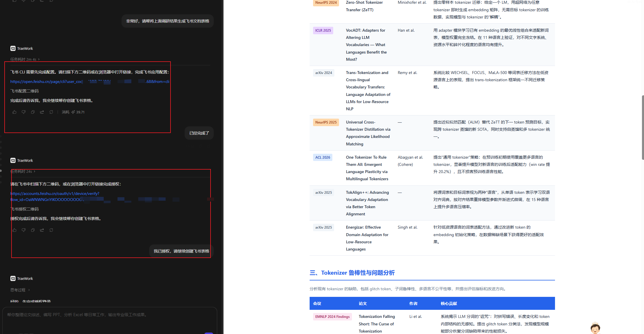Click the 核心贡献 column header
This screenshot has width=644, height=334.
(x=449, y=303)
